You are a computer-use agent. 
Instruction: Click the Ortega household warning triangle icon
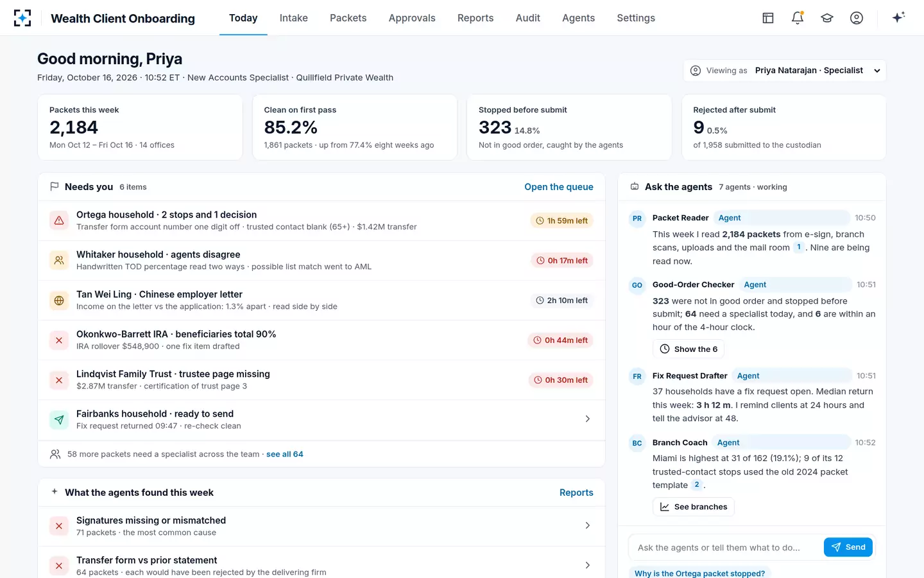click(x=59, y=220)
